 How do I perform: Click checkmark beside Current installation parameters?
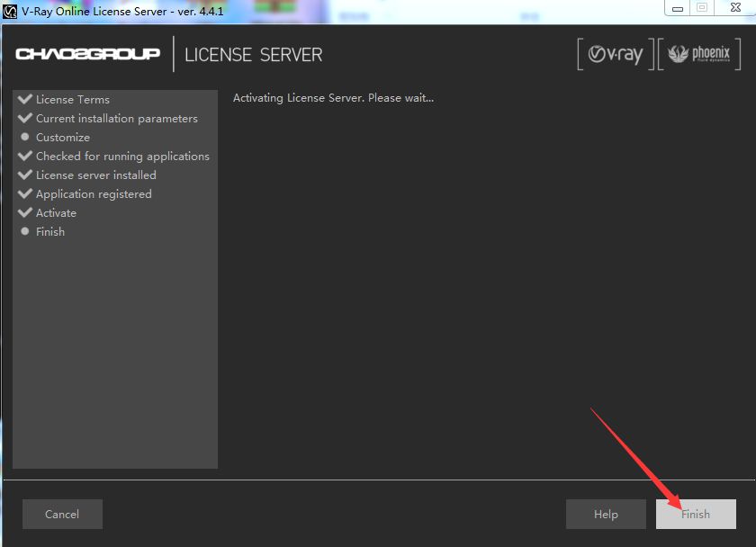pyautogui.click(x=24, y=118)
